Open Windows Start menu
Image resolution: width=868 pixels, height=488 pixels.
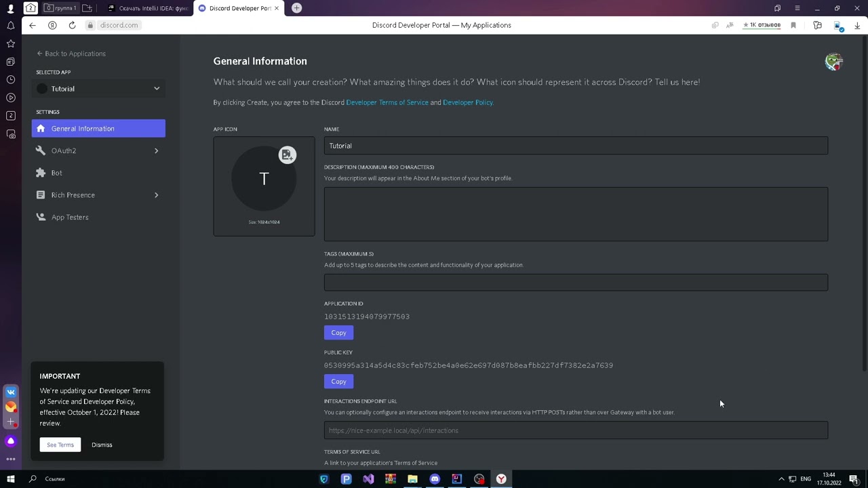pyautogui.click(x=10, y=479)
